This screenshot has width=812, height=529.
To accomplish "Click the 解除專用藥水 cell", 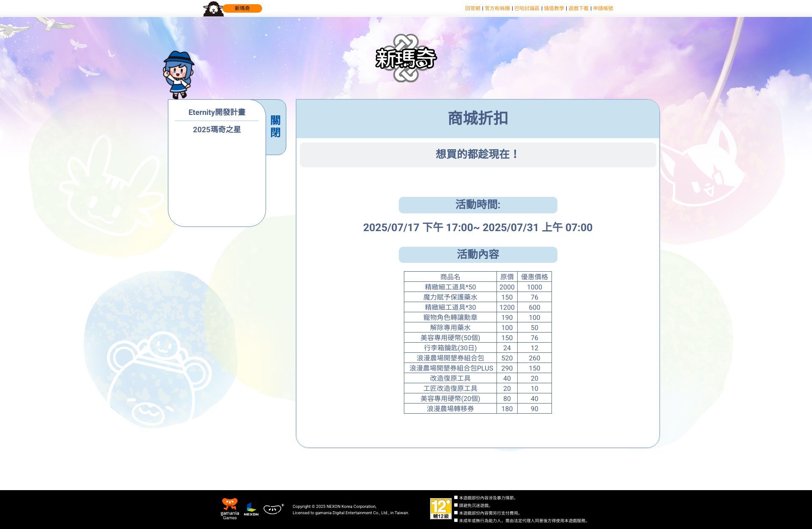I will [x=450, y=327].
